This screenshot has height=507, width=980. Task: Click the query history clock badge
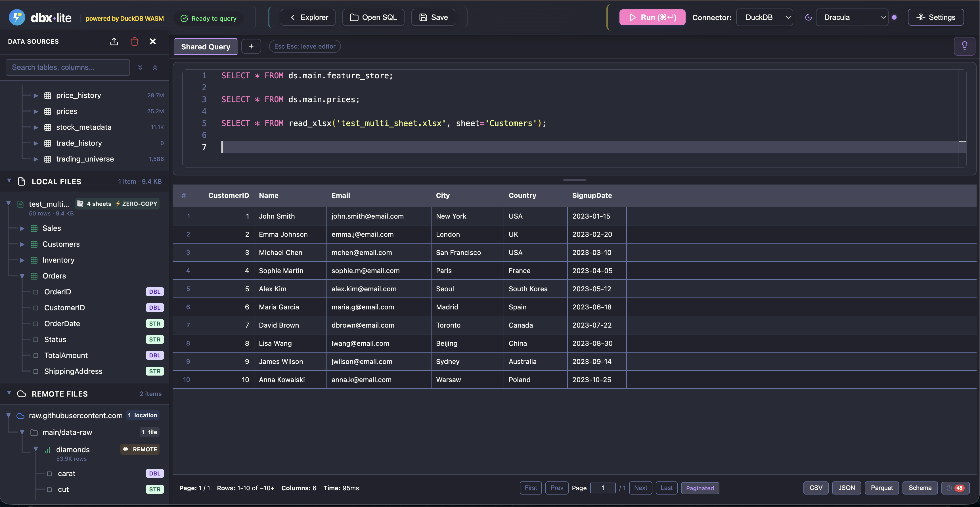coord(955,488)
